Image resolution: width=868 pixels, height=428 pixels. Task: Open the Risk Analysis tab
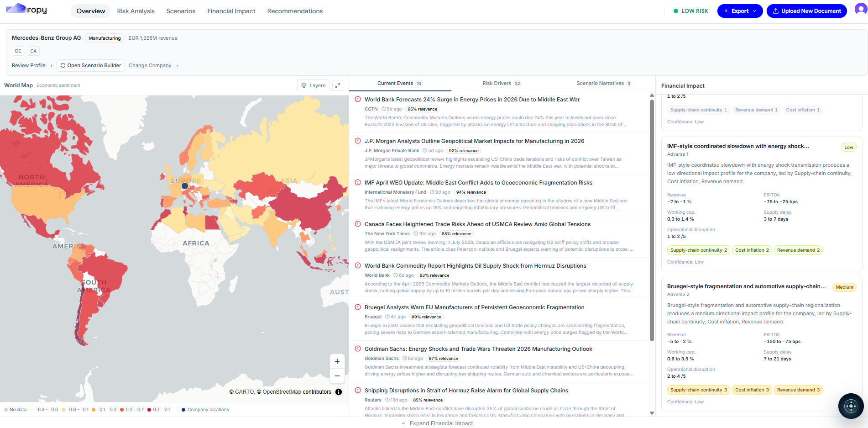coord(136,11)
